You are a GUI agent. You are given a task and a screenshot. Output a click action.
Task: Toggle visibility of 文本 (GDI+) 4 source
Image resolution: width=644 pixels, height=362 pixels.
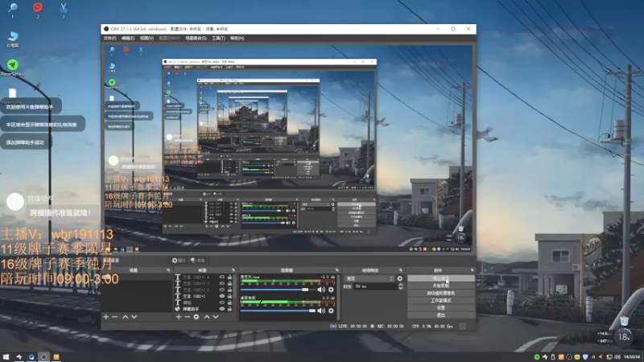click(x=222, y=277)
